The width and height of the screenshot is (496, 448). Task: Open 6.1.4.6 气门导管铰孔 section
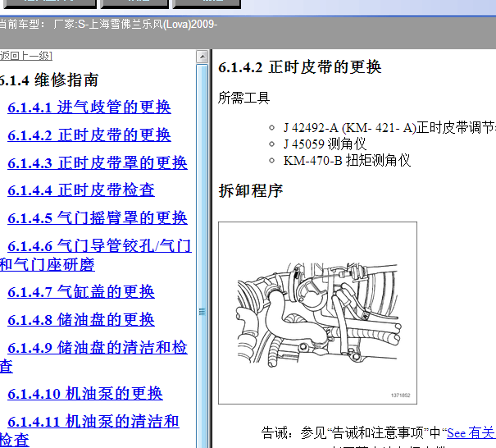(x=99, y=246)
